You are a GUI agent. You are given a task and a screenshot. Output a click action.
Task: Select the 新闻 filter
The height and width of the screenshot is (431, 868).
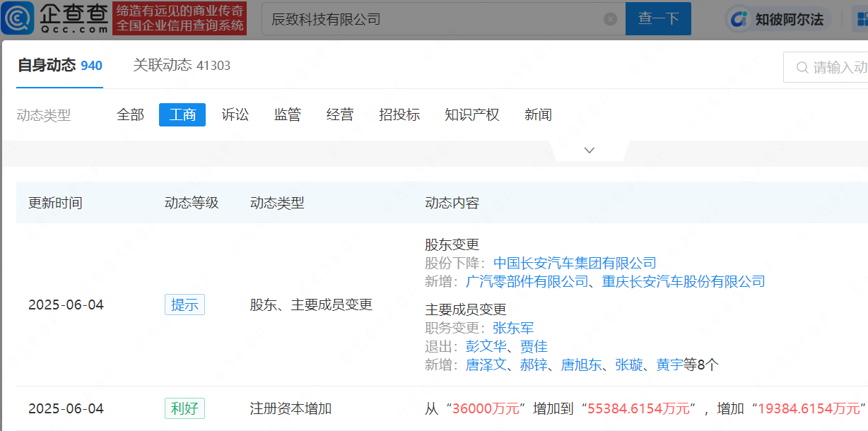[x=538, y=114]
